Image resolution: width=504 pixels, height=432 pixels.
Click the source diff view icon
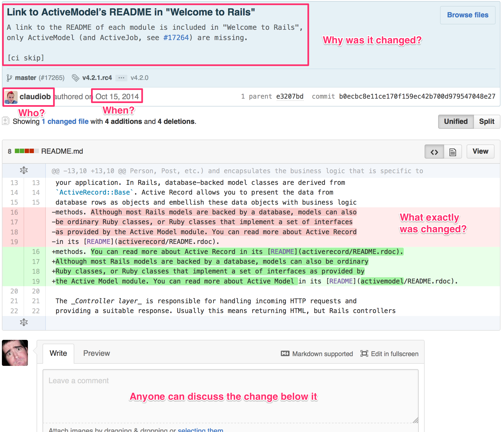434,151
